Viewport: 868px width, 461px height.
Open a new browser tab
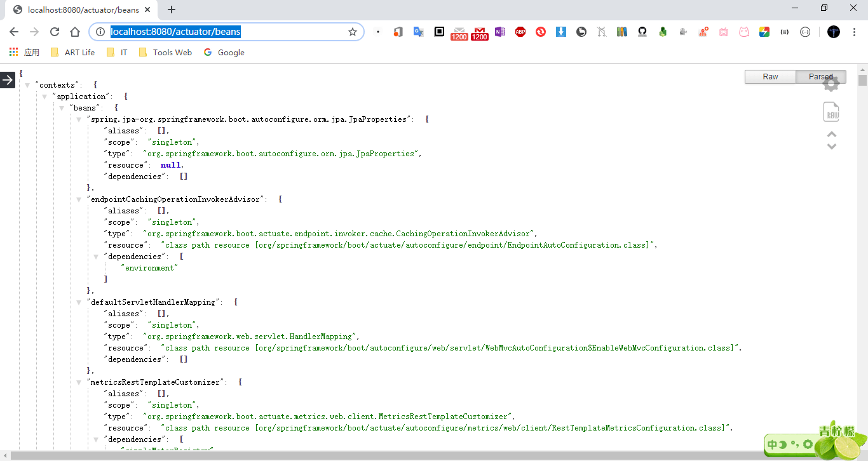(172, 10)
